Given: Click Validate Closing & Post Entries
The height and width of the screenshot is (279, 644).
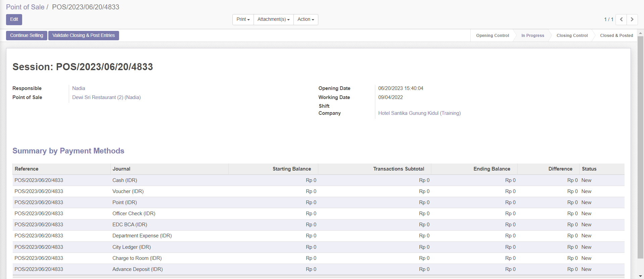Looking at the screenshot, I should [x=84, y=36].
